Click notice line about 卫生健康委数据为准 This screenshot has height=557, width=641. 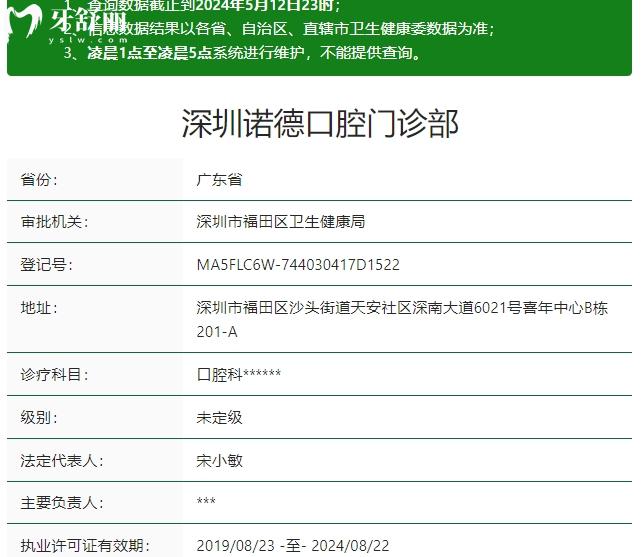[x=279, y=29]
